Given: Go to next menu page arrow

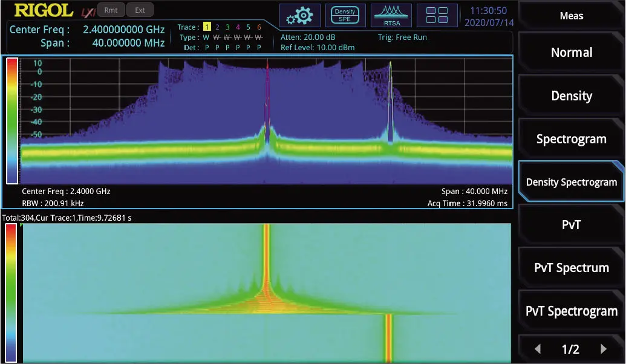Looking at the screenshot, I should [603, 349].
